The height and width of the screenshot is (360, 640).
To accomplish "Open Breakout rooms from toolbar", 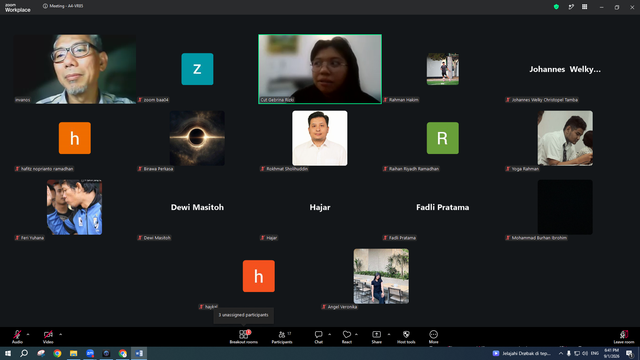I will (244, 337).
